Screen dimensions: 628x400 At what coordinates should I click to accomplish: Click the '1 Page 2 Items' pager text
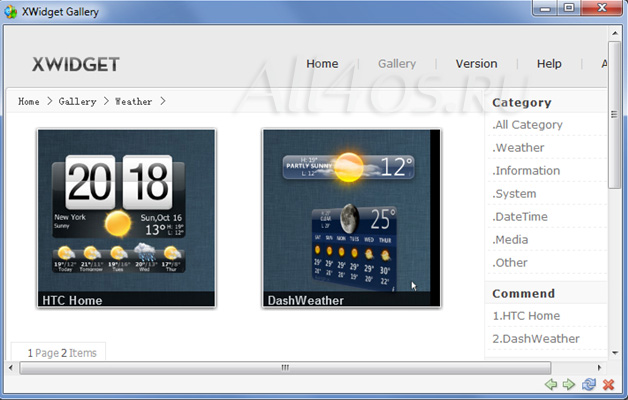[62, 353]
